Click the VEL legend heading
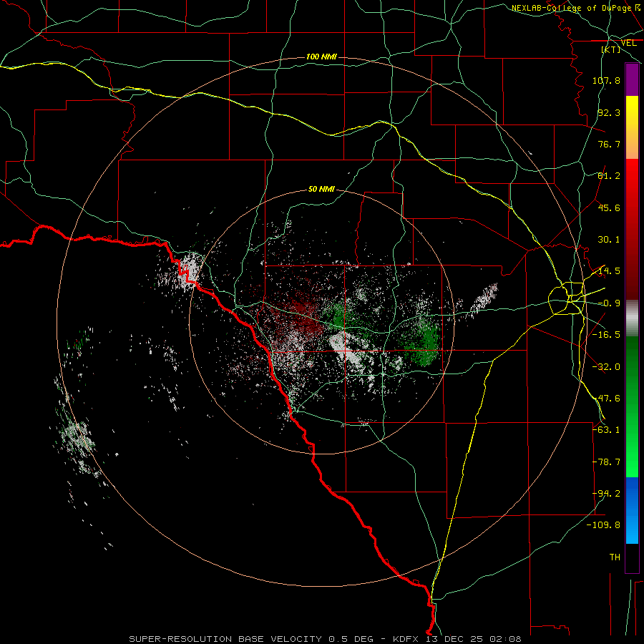Image resolution: width=644 pixels, height=644 pixels. pos(628,43)
